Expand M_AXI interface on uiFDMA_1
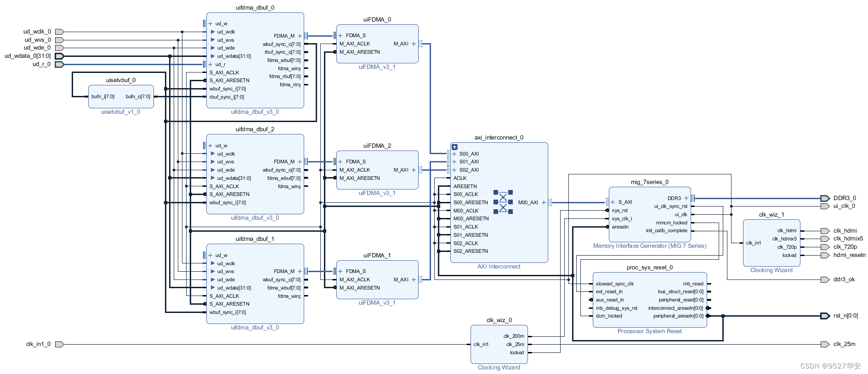 coord(414,279)
